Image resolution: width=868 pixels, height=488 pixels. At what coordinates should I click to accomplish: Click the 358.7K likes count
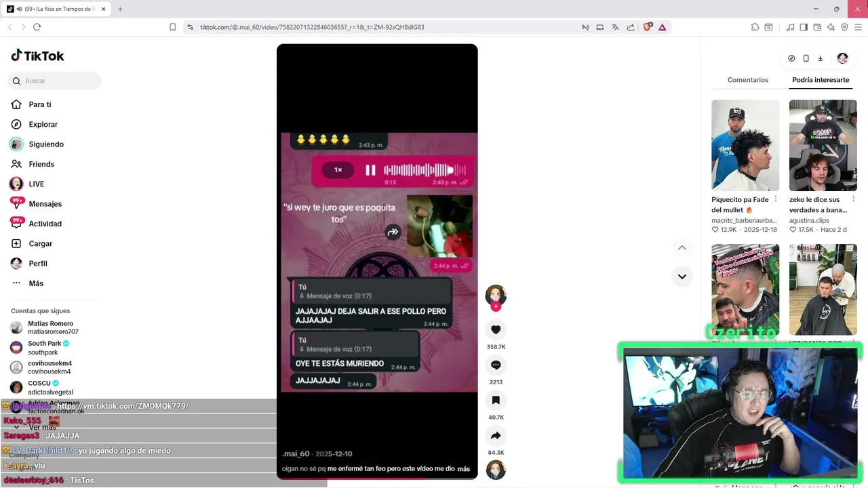[x=496, y=347]
